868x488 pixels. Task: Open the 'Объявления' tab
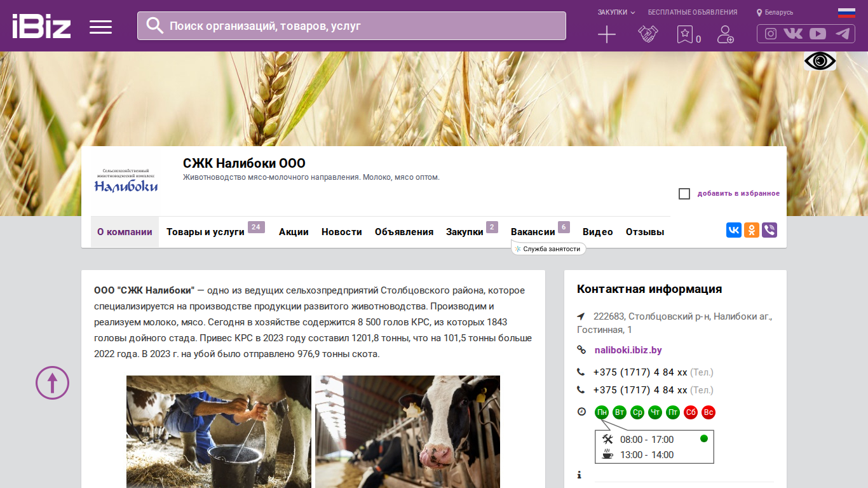pyautogui.click(x=404, y=232)
